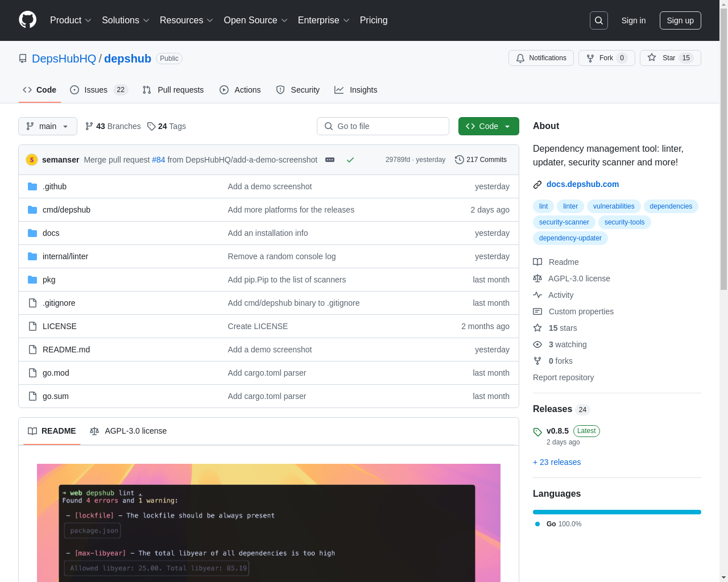This screenshot has height=582, width=728.
Task: Select the security-scanner topic tag
Action: pos(564,222)
